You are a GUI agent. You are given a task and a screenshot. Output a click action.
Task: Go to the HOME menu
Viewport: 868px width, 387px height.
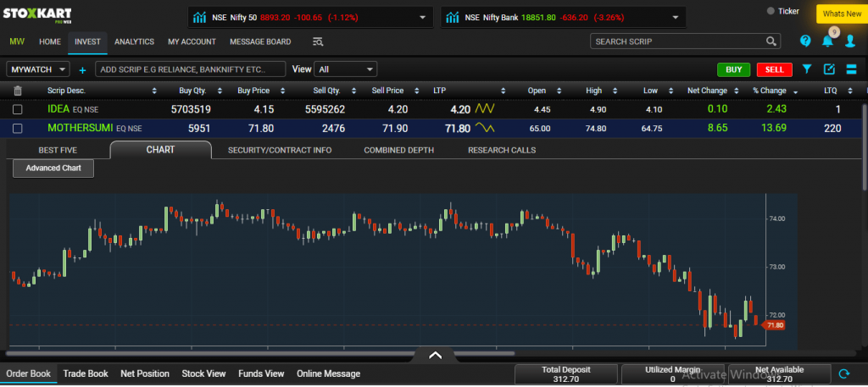click(50, 41)
